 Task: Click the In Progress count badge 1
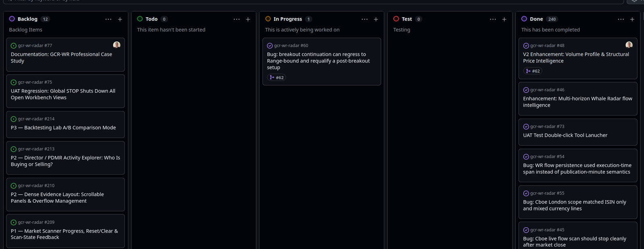tap(309, 19)
